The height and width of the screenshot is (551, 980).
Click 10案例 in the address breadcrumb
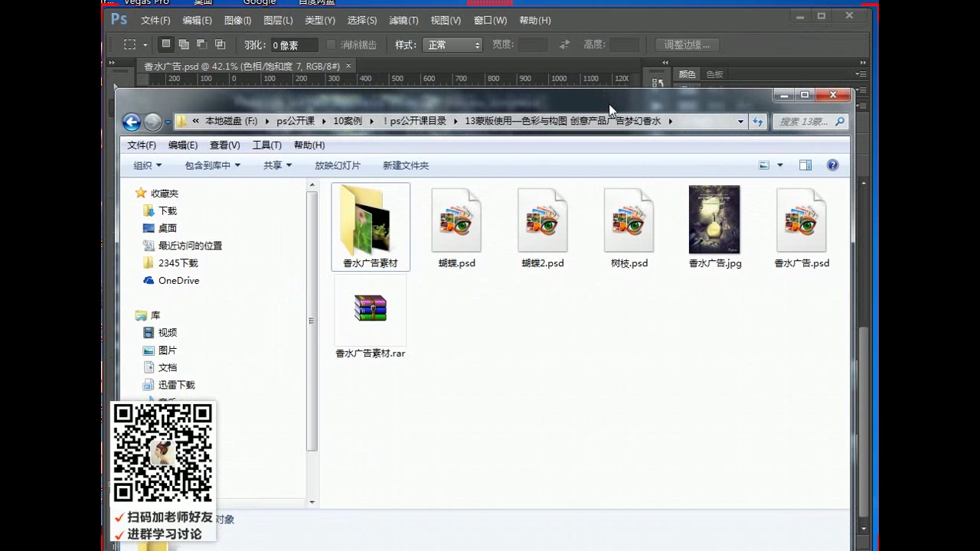click(348, 122)
